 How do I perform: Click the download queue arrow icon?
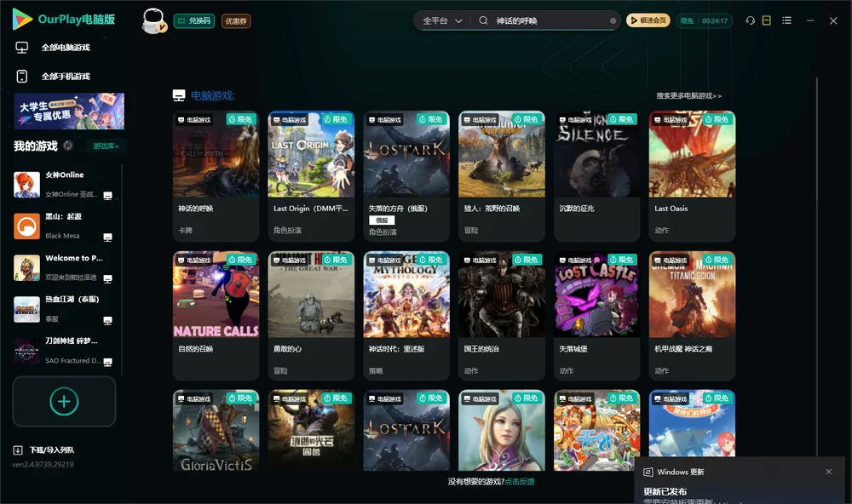coord(18,450)
